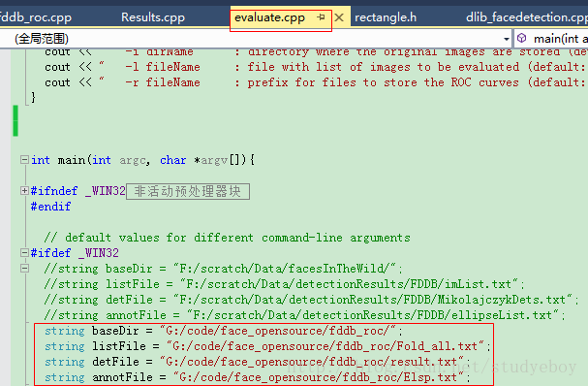The width and height of the screenshot is (588, 386).
Task: Click the cout line with -l fileName
Action: pyautogui.click(x=315, y=67)
